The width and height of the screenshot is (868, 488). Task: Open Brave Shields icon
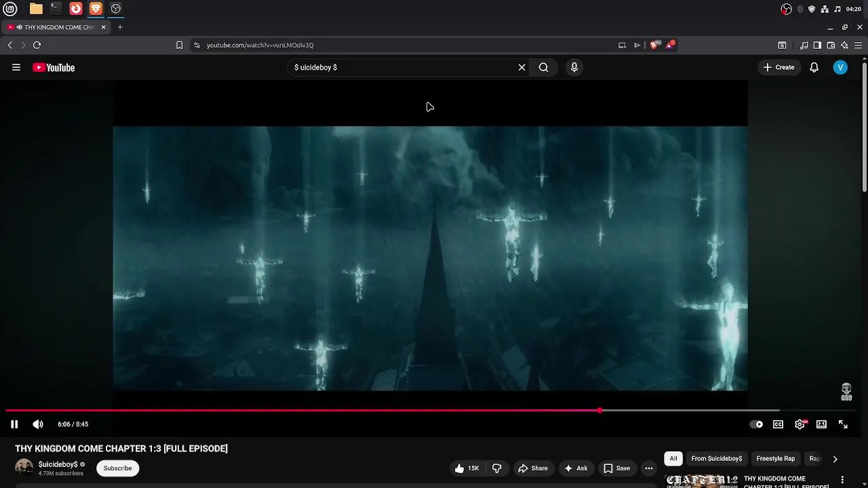[654, 45]
